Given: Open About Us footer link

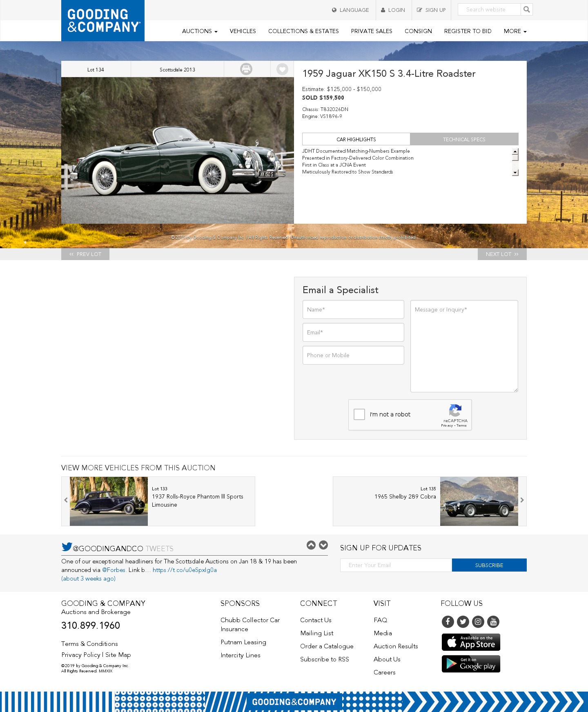Looking at the screenshot, I should pos(387,659).
